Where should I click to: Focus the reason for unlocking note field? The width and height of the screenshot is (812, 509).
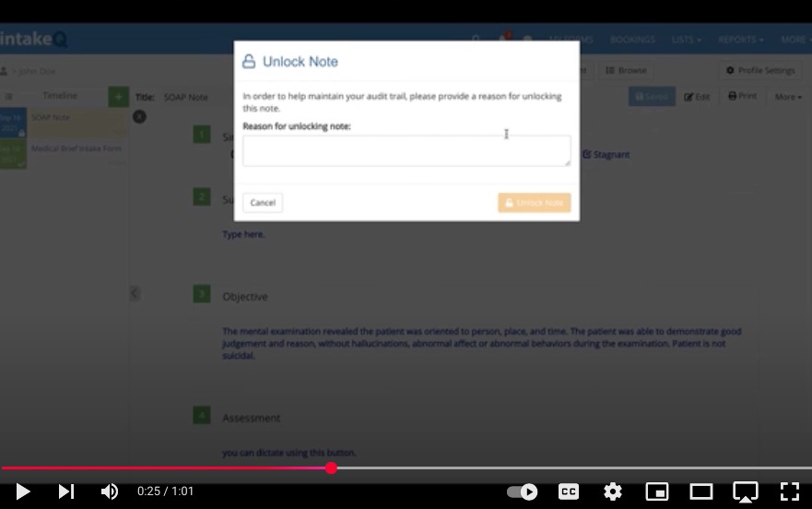(x=406, y=151)
